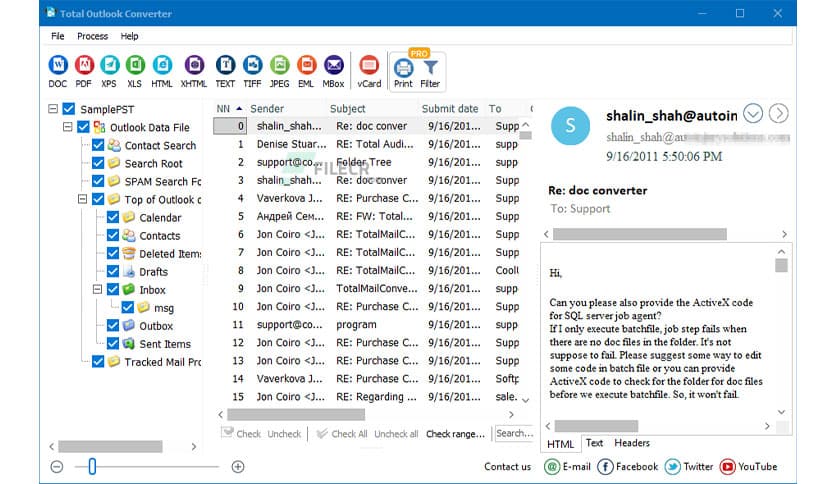Sort by NN column arrow
The image size is (836, 484).
tap(239, 108)
